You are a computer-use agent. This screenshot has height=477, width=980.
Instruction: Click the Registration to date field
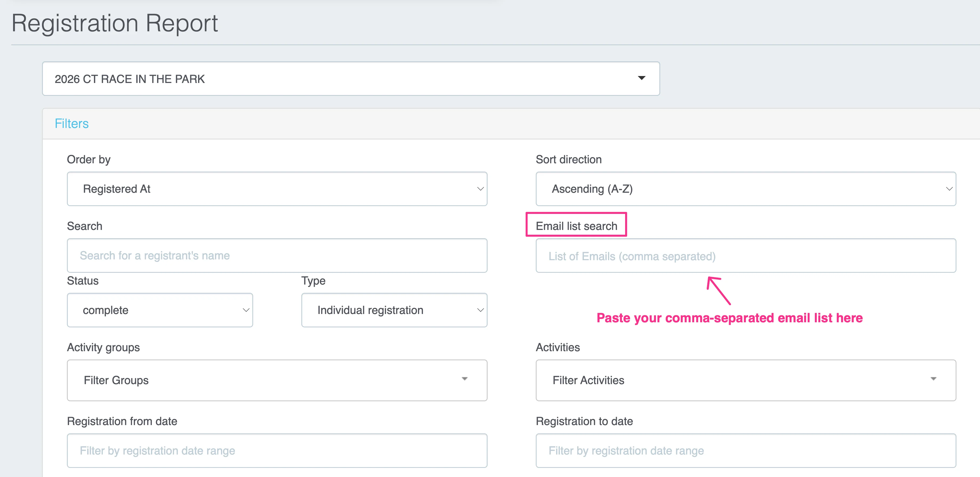pyautogui.click(x=745, y=450)
